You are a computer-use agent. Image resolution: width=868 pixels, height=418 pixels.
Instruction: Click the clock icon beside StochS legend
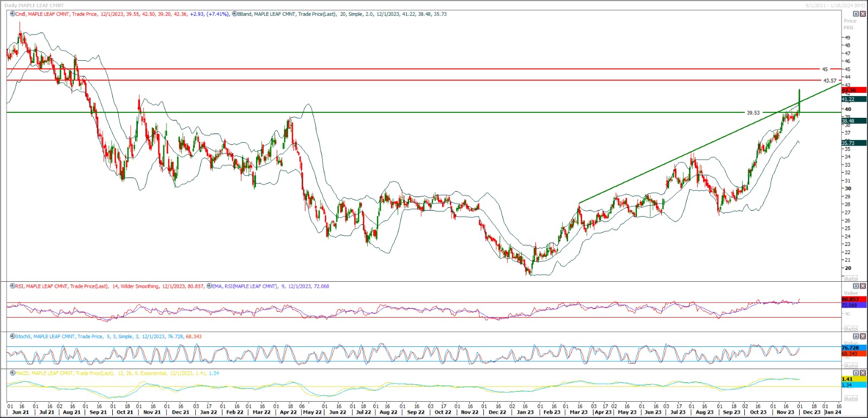[12, 337]
